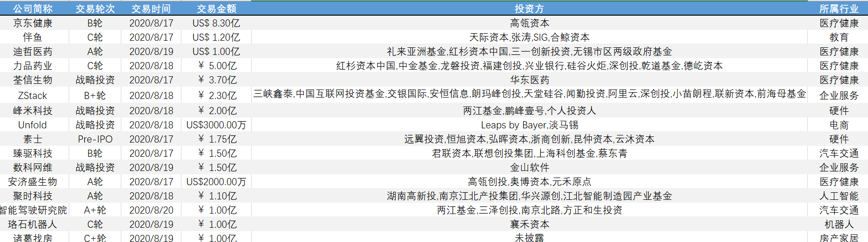Select the US$ 8.30亿 amount cell
868x242 pixels.
coord(217,23)
